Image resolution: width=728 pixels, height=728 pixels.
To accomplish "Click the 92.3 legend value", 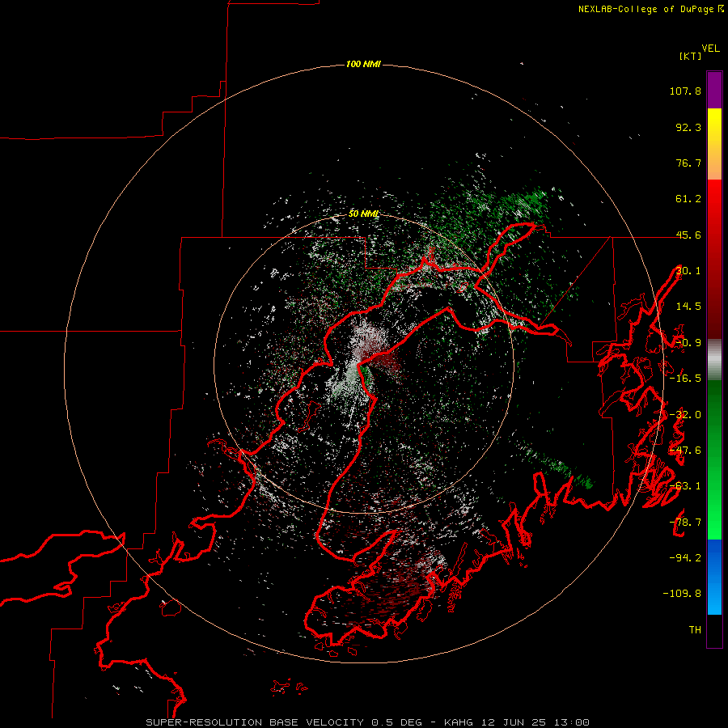I will coord(688,127).
